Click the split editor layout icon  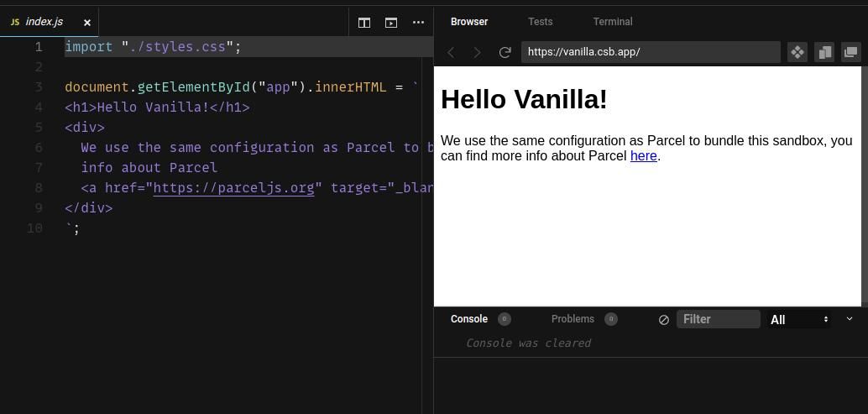pyautogui.click(x=364, y=23)
